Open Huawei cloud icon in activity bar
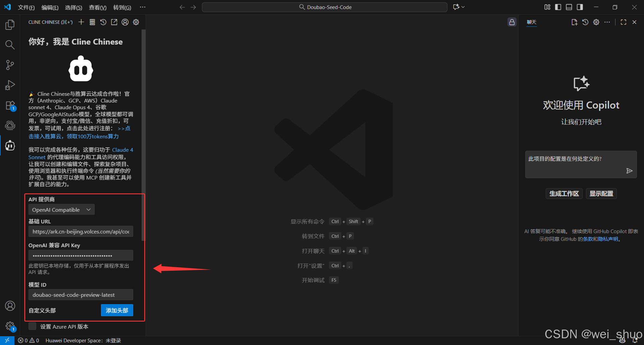Screen dimensions: 644x345 tap(10, 125)
